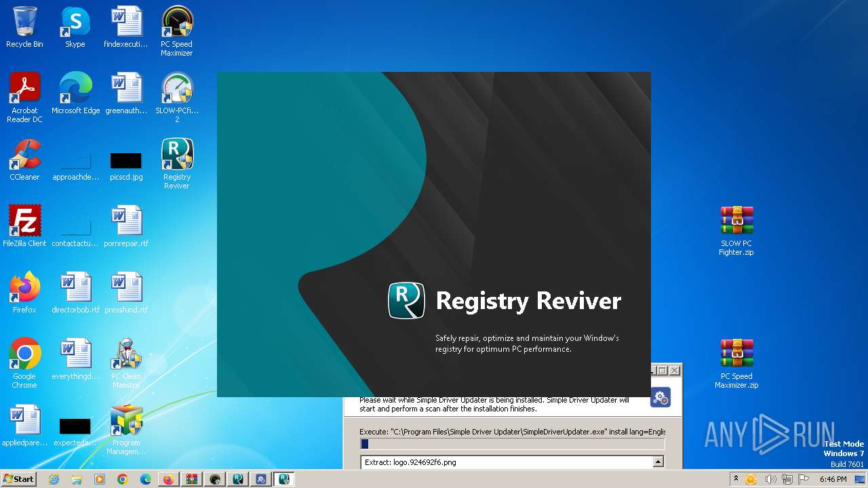The width and height of the screenshot is (868, 488).
Task: Open the network status tray icon
Action: tap(786, 479)
